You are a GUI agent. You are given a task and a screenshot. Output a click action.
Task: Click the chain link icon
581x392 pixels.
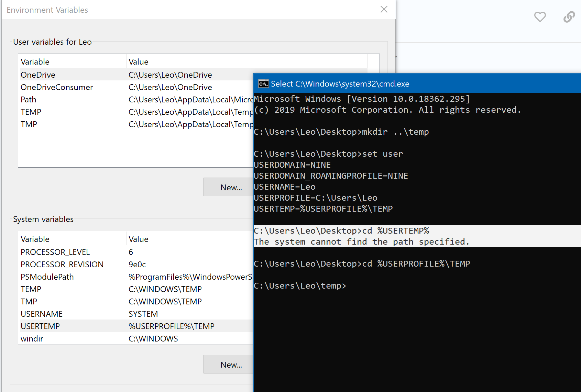pos(569,16)
